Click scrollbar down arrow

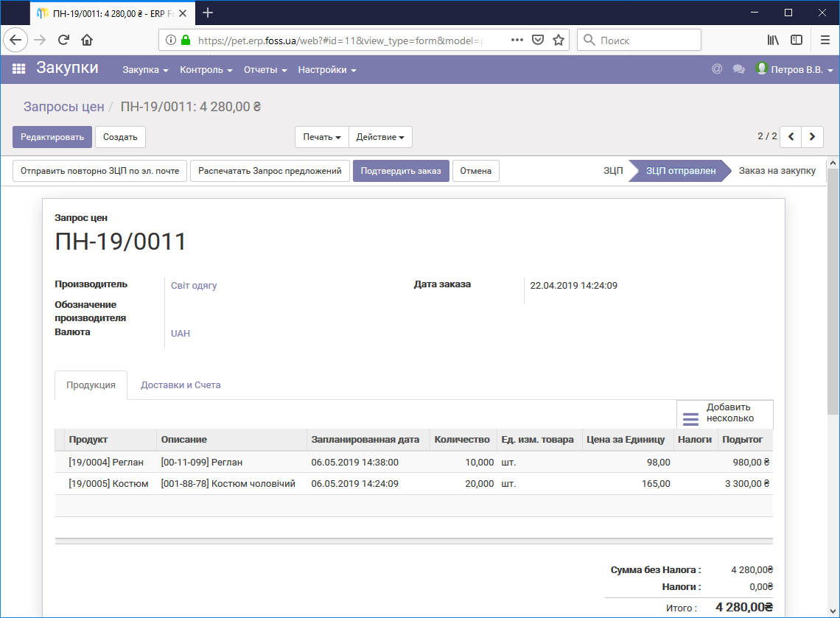point(833,611)
